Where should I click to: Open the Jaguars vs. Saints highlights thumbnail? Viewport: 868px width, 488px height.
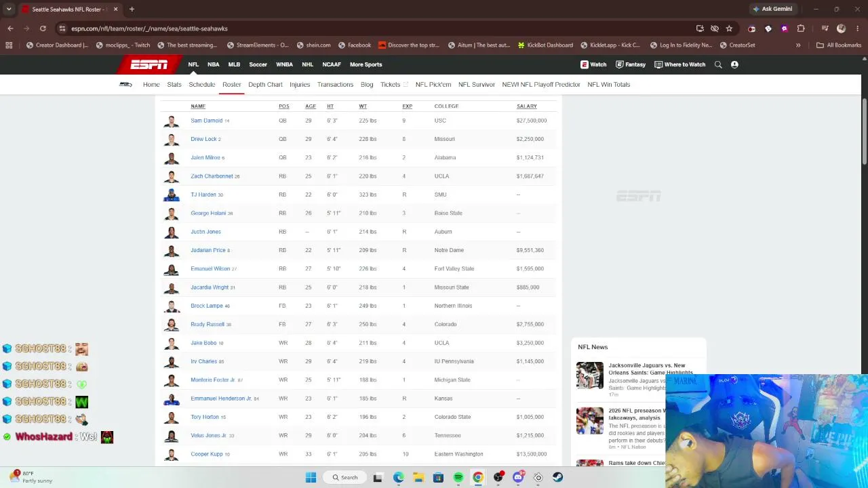click(590, 375)
